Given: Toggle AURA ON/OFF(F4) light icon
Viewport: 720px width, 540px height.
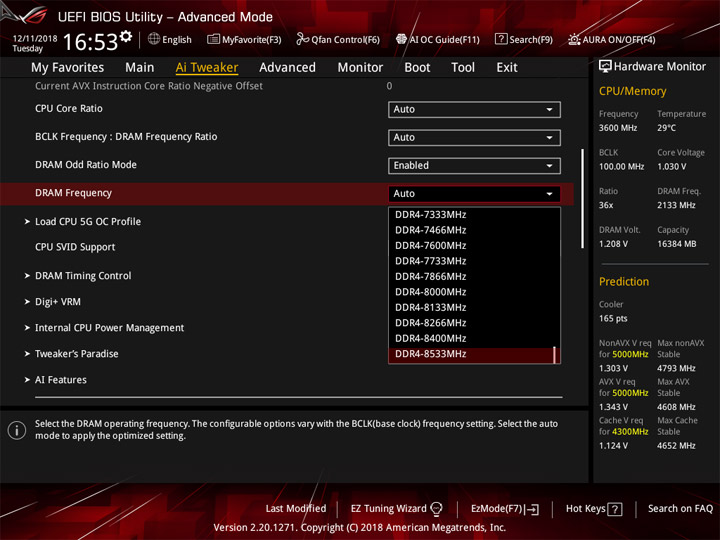Looking at the screenshot, I should (x=574, y=39).
